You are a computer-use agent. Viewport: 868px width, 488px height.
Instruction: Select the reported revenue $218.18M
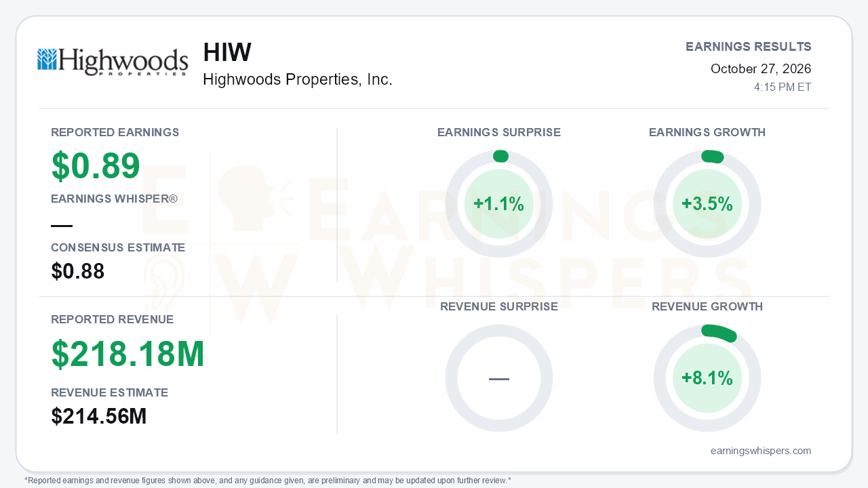point(128,354)
